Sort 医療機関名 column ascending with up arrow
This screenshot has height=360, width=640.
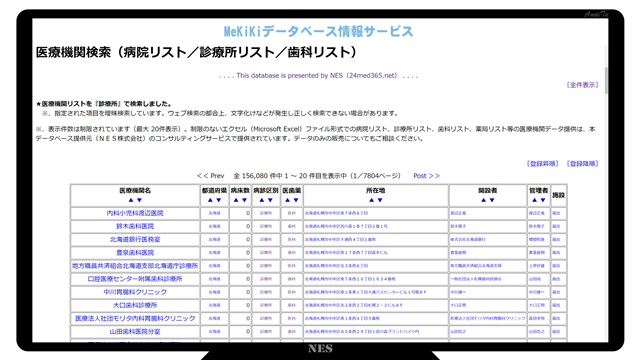point(131,200)
